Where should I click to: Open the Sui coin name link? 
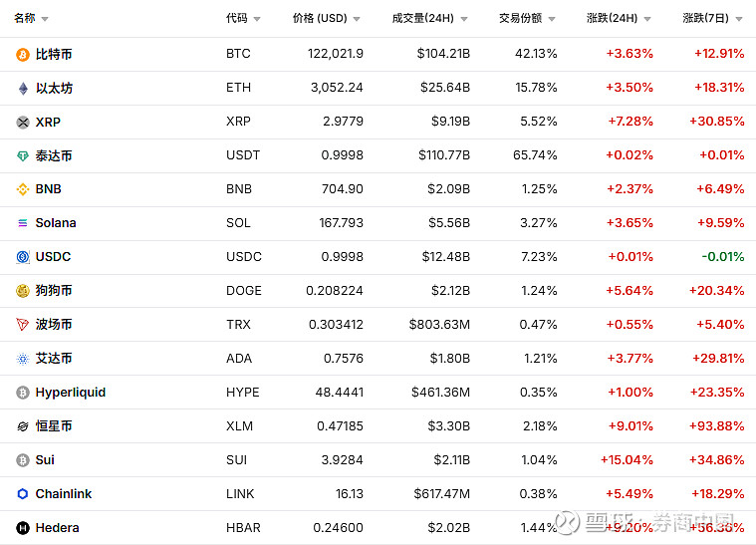[45, 460]
